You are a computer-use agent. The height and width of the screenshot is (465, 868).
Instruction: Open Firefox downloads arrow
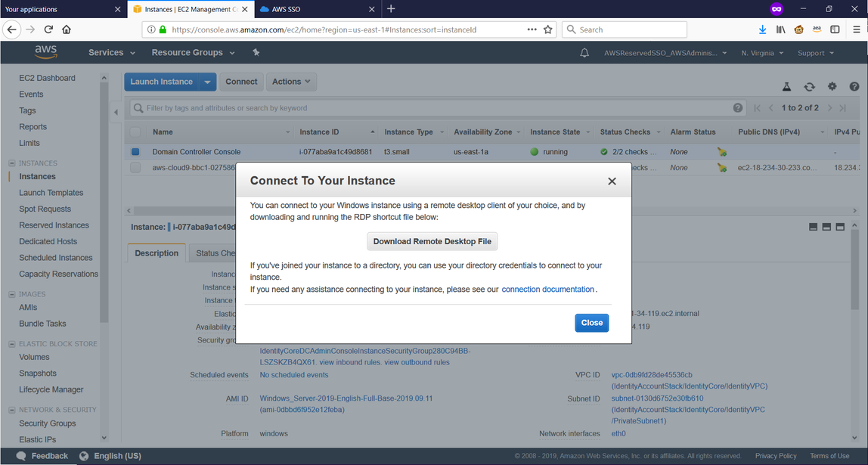pos(762,29)
